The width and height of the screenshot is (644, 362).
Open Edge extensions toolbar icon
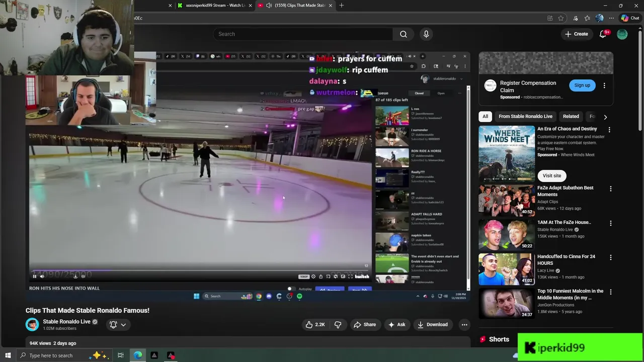click(575, 18)
